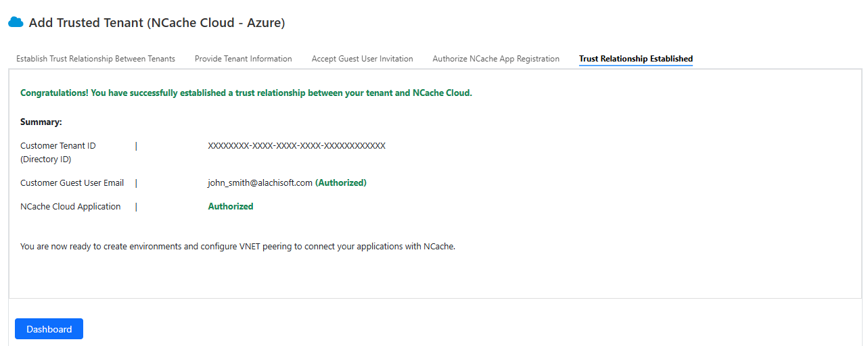Click the Summary heading
868x346 pixels.
click(41, 122)
